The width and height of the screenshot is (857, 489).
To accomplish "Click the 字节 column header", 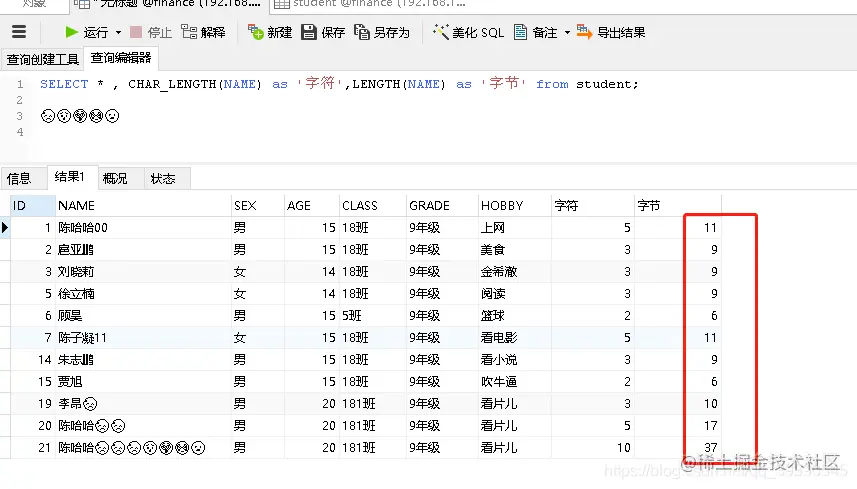I will point(678,205).
